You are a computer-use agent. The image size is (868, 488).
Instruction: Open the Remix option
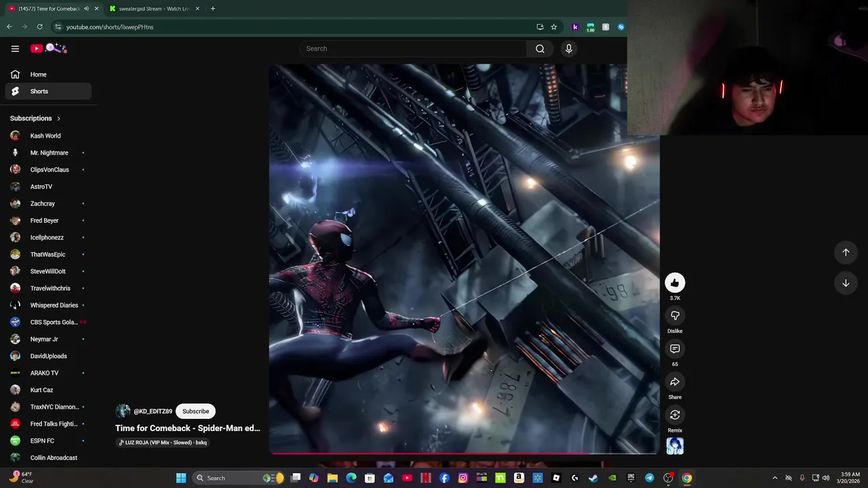tap(675, 415)
